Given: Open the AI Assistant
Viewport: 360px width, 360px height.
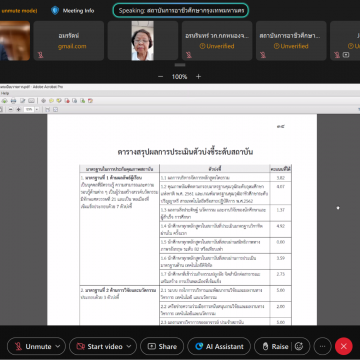Looking at the screenshot, I should pos(219,347).
